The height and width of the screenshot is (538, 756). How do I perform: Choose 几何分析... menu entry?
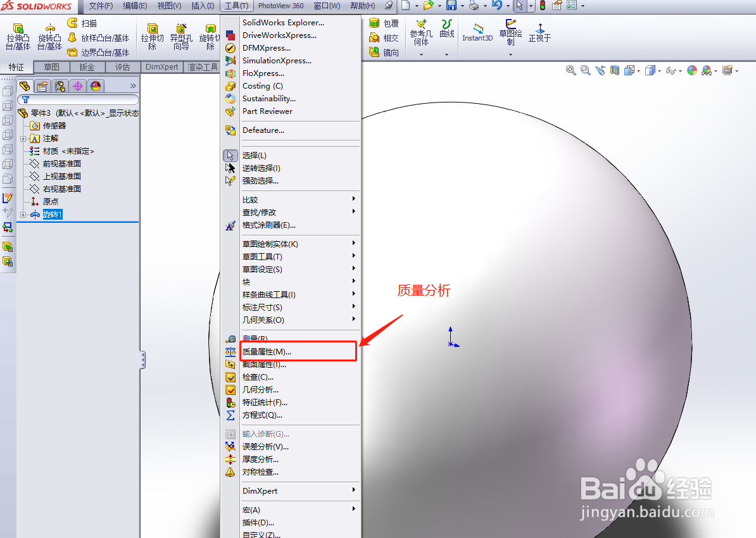(x=292, y=389)
